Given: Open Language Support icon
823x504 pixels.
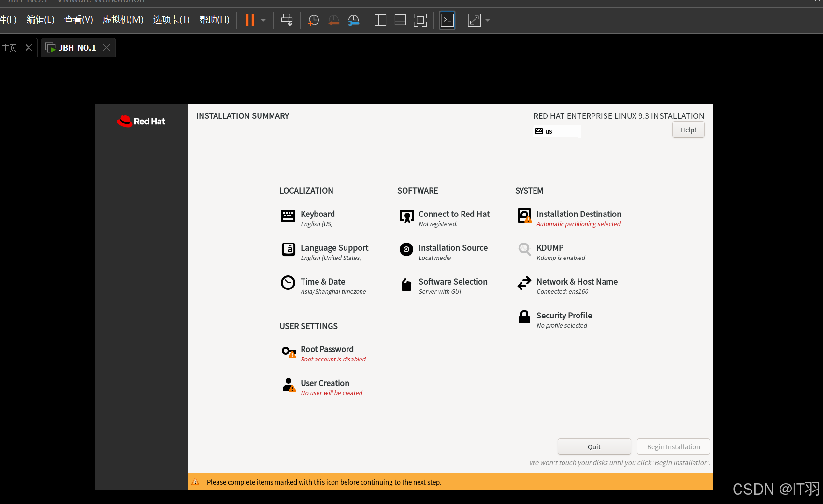Looking at the screenshot, I should [x=289, y=249].
